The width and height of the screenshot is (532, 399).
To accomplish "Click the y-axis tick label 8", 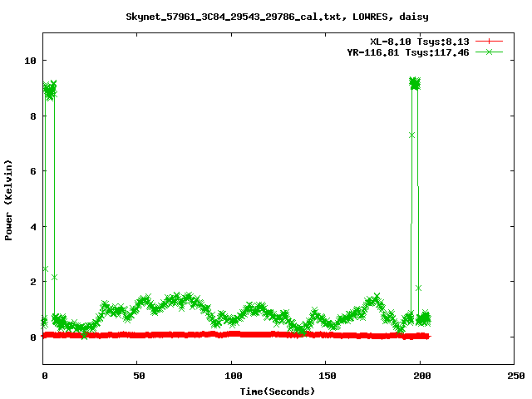I will click(33, 116).
